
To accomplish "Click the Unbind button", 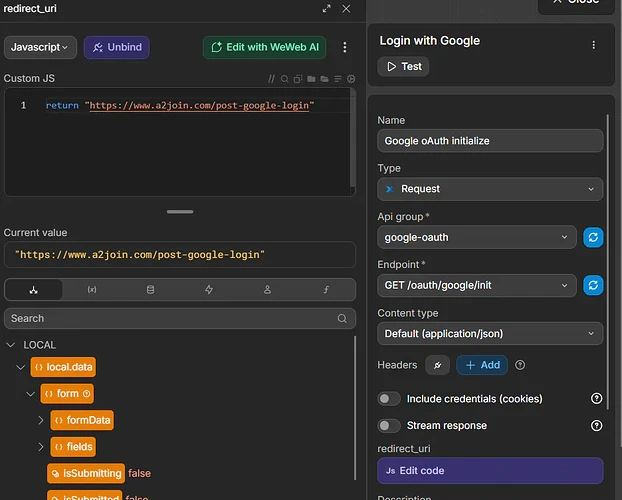I will coord(116,47).
